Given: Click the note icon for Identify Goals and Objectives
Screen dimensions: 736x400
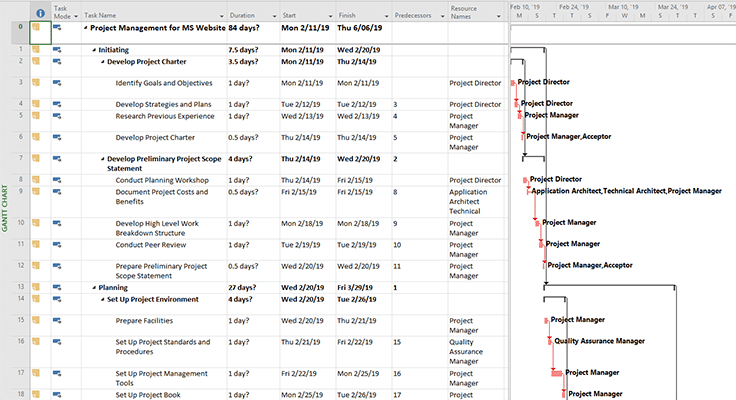Looking at the screenshot, I should click(x=36, y=83).
